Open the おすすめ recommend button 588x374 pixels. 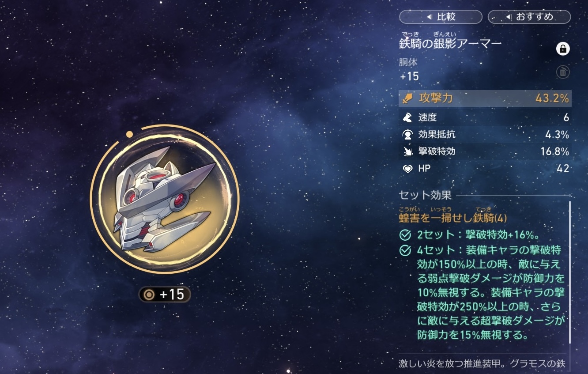pos(529,17)
